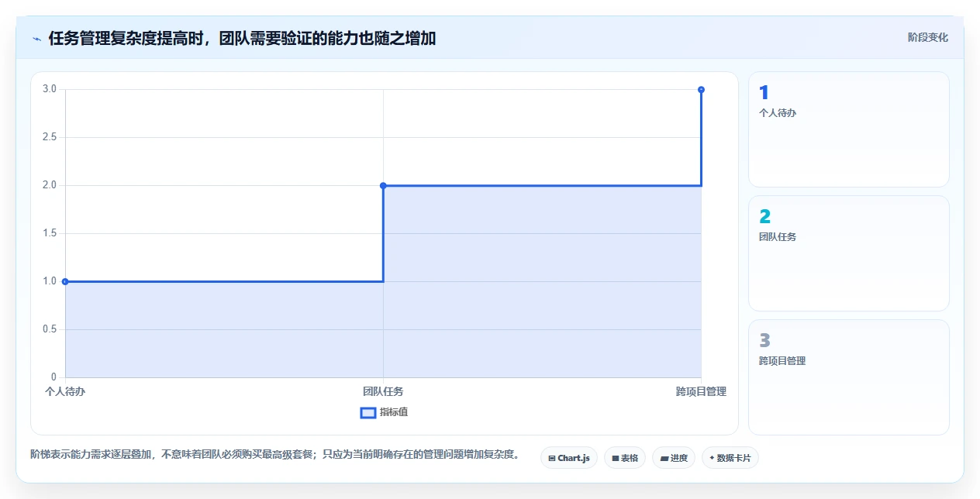This screenshot has height=499, width=980.
Task: Select the Chart.js tag chip
Action: [x=568, y=458]
